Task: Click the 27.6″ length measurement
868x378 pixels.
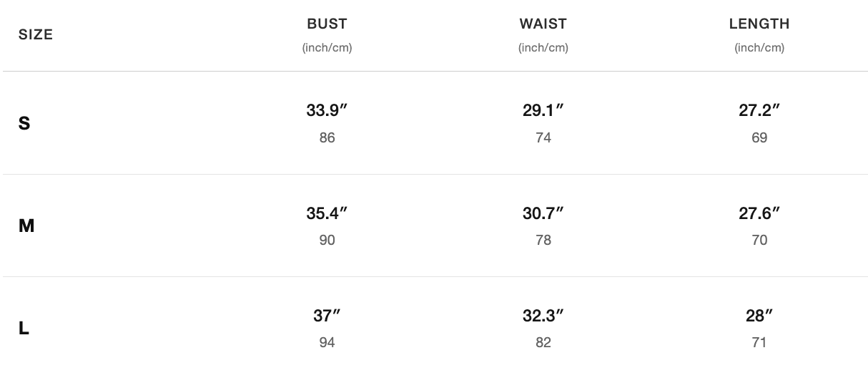Action: [759, 213]
